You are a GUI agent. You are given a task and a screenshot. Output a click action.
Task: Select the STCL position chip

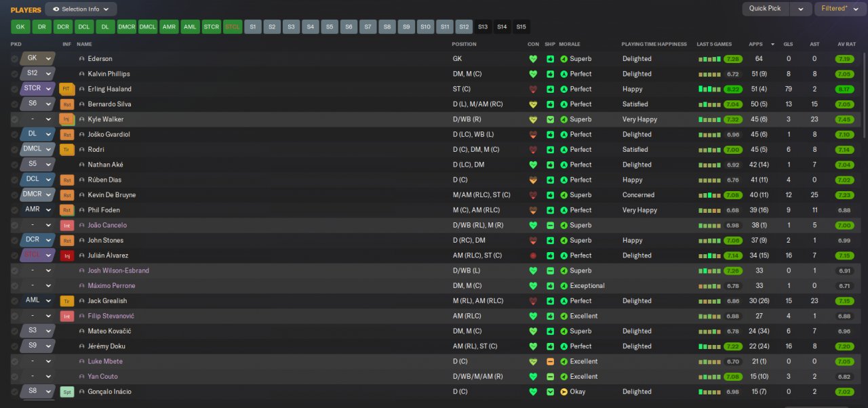click(x=233, y=27)
